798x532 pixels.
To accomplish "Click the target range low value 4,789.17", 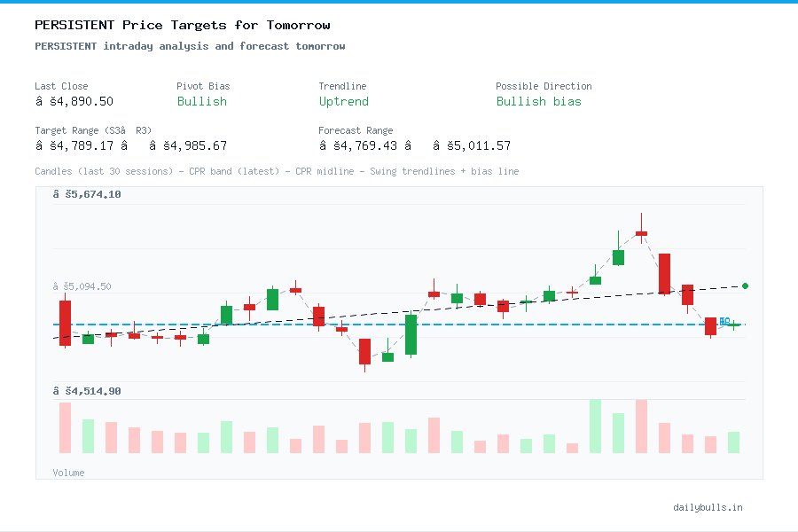I will [74, 145].
